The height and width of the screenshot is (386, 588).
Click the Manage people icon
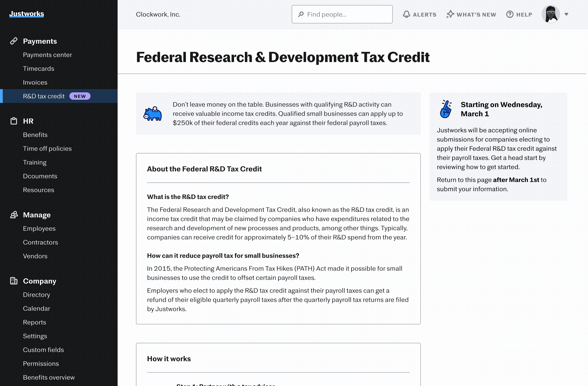pyautogui.click(x=14, y=215)
